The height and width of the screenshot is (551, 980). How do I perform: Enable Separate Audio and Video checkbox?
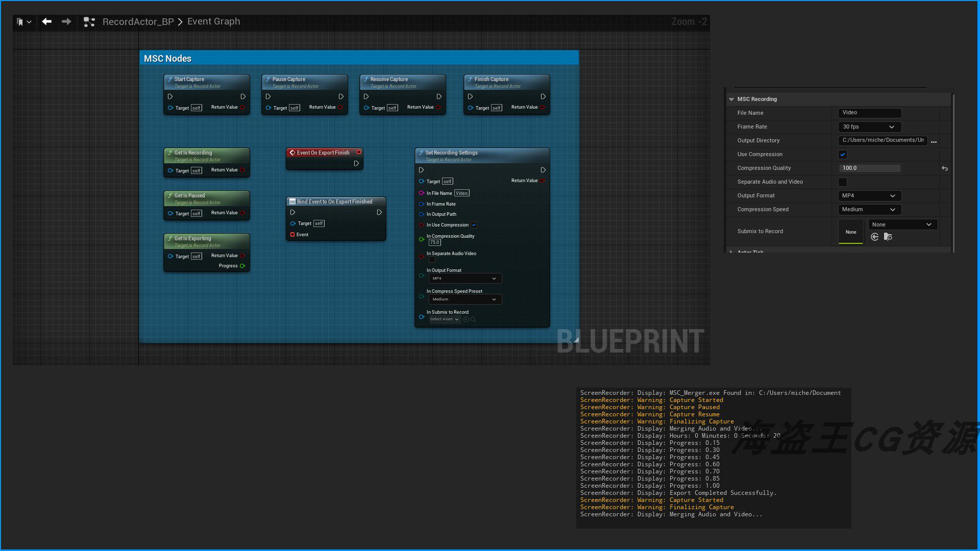coord(843,182)
